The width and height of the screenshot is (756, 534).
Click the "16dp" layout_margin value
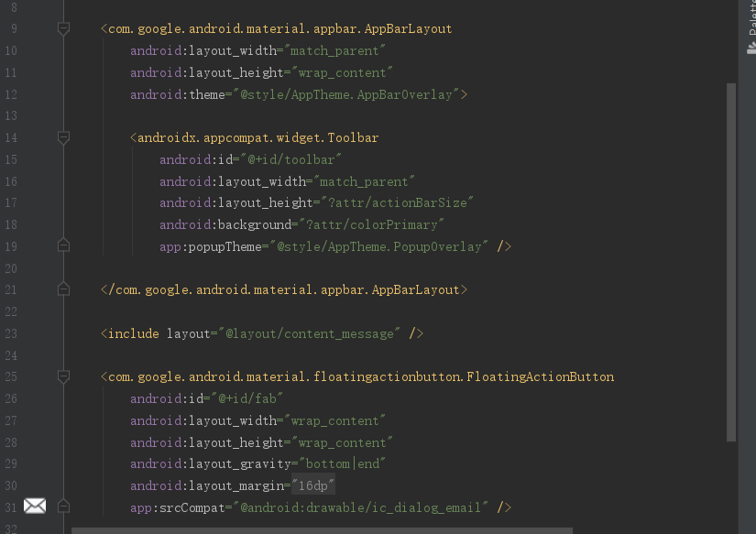[312, 485]
